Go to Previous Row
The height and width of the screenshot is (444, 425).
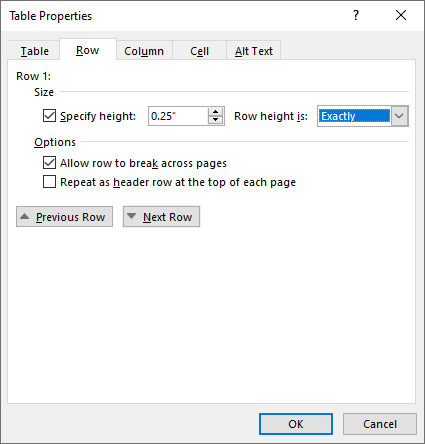64,217
